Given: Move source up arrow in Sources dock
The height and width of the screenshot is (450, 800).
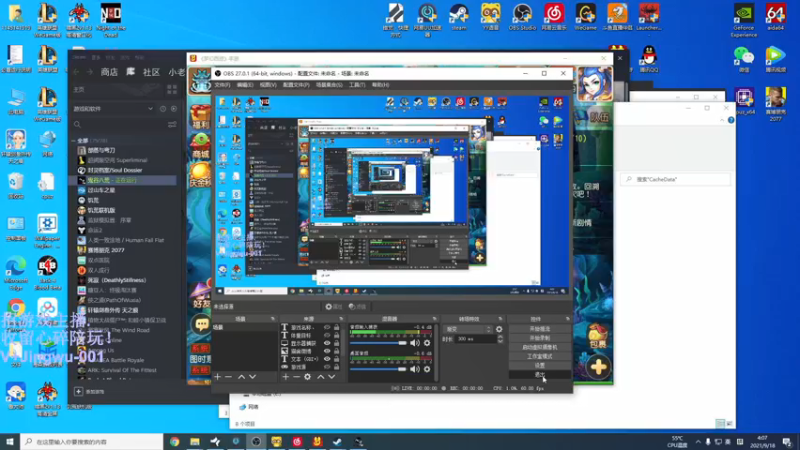Looking at the screenshot, I should 320,377.
